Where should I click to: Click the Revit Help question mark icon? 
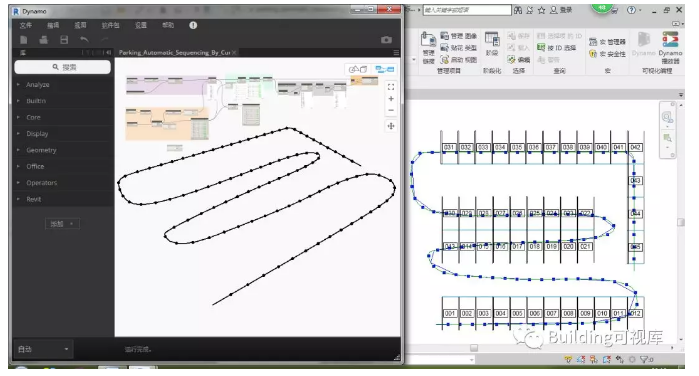click(x=631, y=10)
